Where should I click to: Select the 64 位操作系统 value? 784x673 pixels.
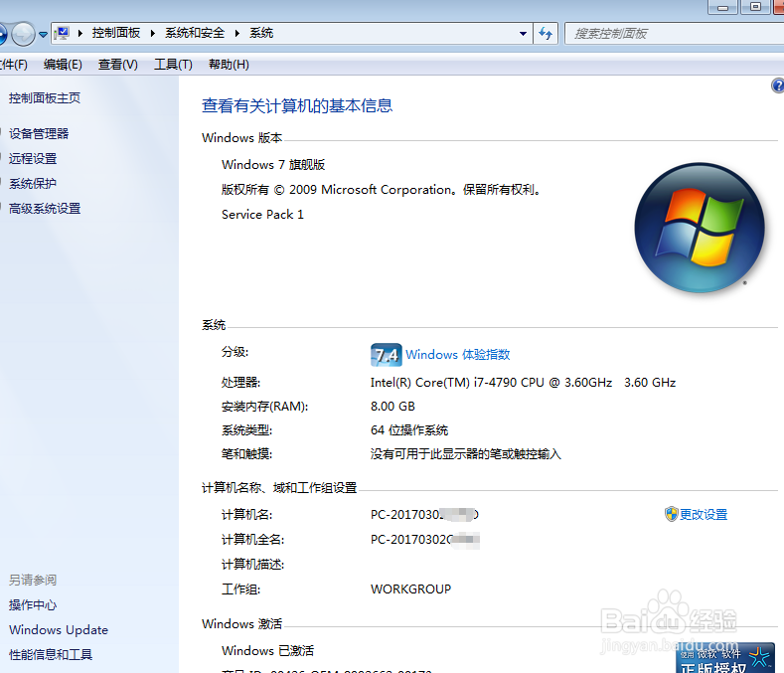(x=409, y=430)
